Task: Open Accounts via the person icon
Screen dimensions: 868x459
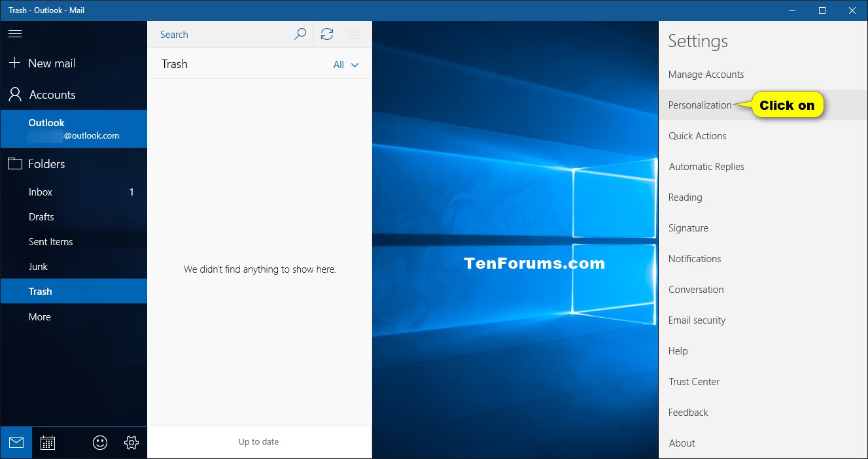Action: pyautogui.click(x=14, y=95)
